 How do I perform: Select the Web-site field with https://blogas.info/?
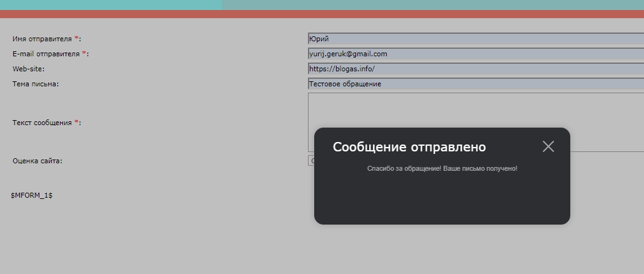[475, 69]
